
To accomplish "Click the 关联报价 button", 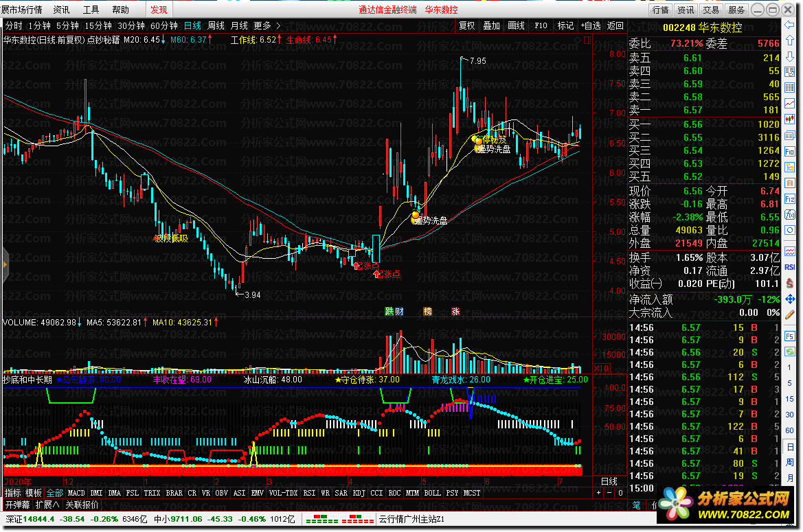I will [x=82, y=505].
